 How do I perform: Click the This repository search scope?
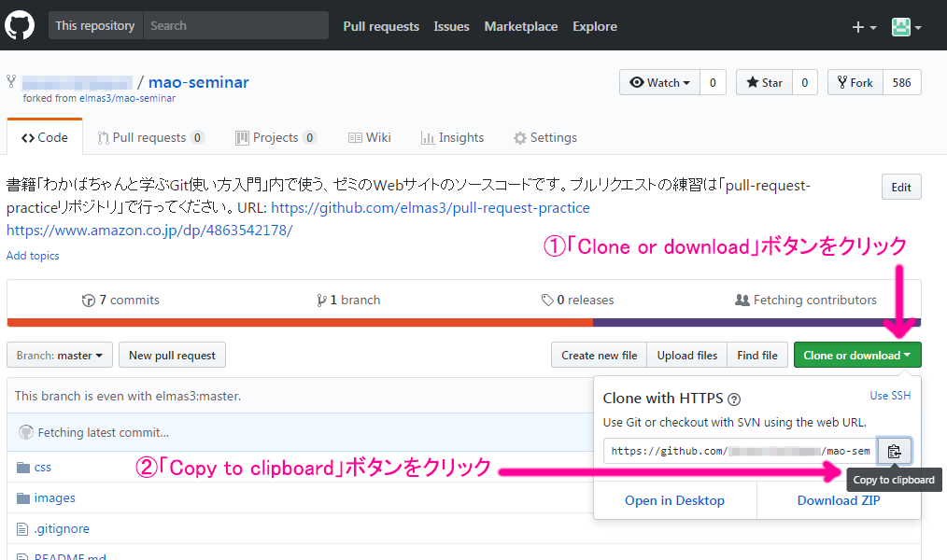pyautogui.click(x=95, y=25)
